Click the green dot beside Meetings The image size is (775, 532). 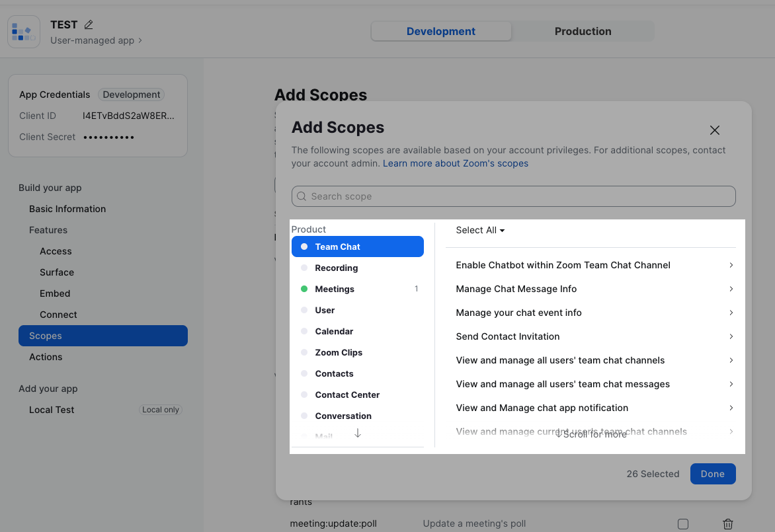[304, 289]
